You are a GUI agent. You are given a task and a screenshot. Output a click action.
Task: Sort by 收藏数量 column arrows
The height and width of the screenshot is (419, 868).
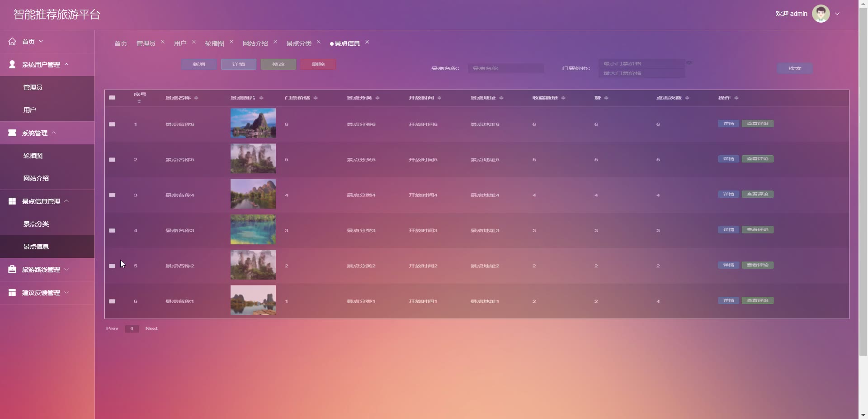[563, 98]
